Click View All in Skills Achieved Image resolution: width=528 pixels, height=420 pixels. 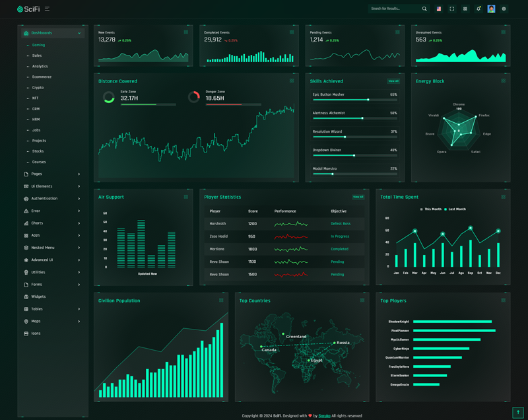click(393, 81)
